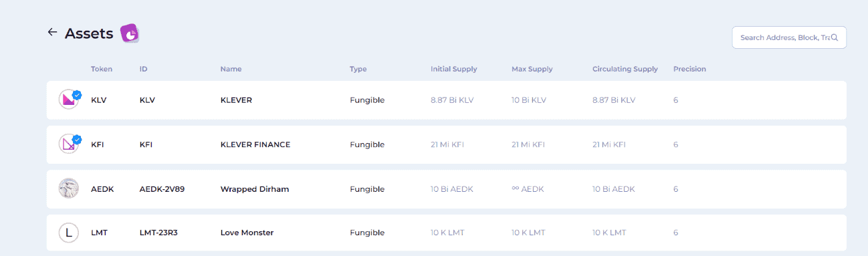Click verified badge on KLV logo
868x256 pixels.
[77, 95]
